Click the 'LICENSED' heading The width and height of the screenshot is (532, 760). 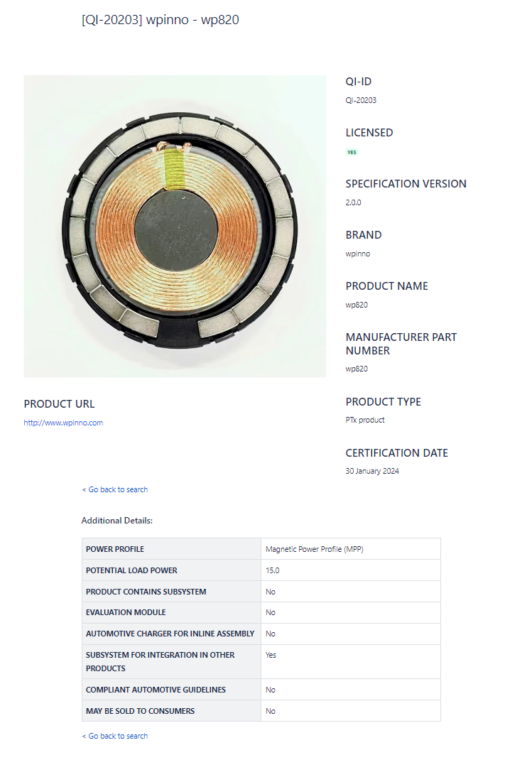point(369,133)
